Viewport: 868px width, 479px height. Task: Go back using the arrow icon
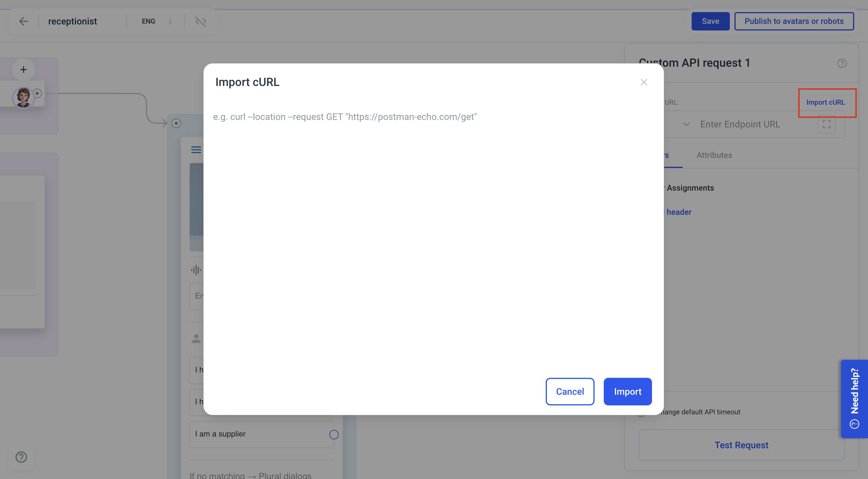click(24, 21)
